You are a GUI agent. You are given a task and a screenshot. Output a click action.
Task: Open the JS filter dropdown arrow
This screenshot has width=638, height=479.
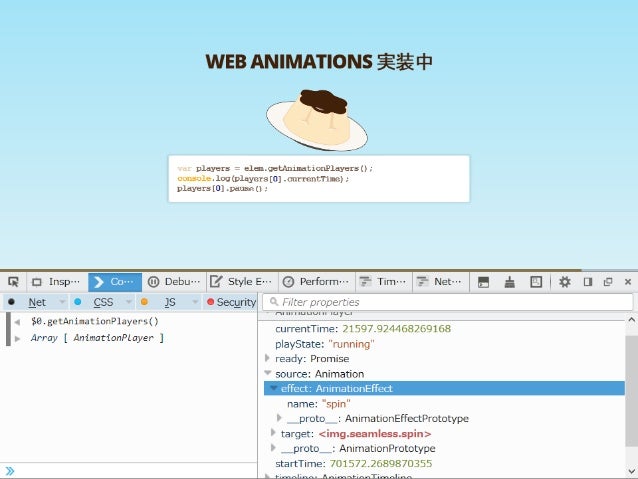point(195,302)
